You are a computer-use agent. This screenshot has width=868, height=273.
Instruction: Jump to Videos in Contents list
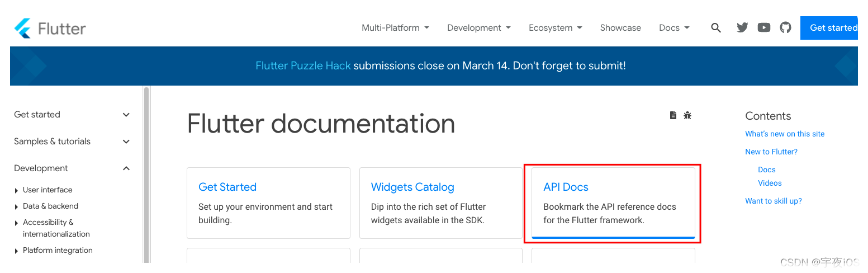tap(770, 183)
